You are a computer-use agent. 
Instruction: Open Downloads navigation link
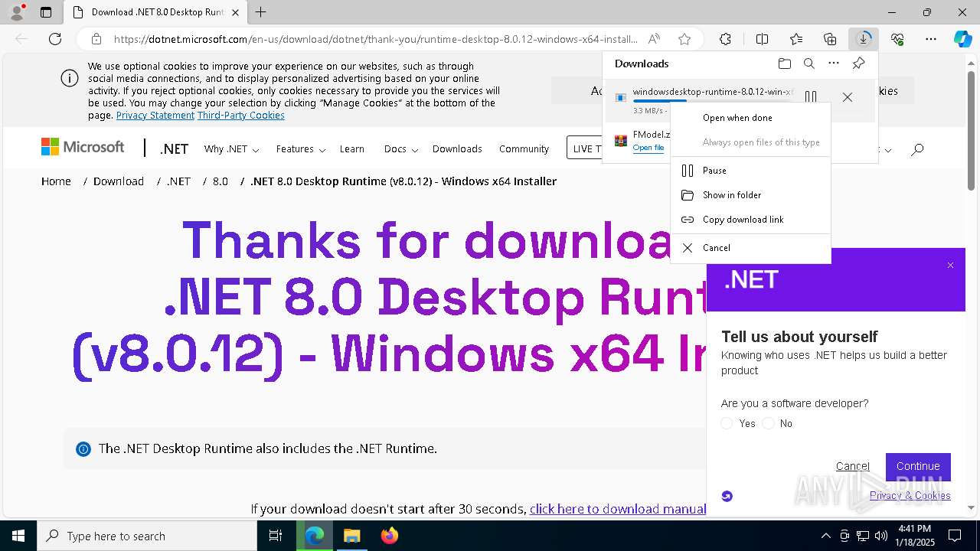[457, 149]
